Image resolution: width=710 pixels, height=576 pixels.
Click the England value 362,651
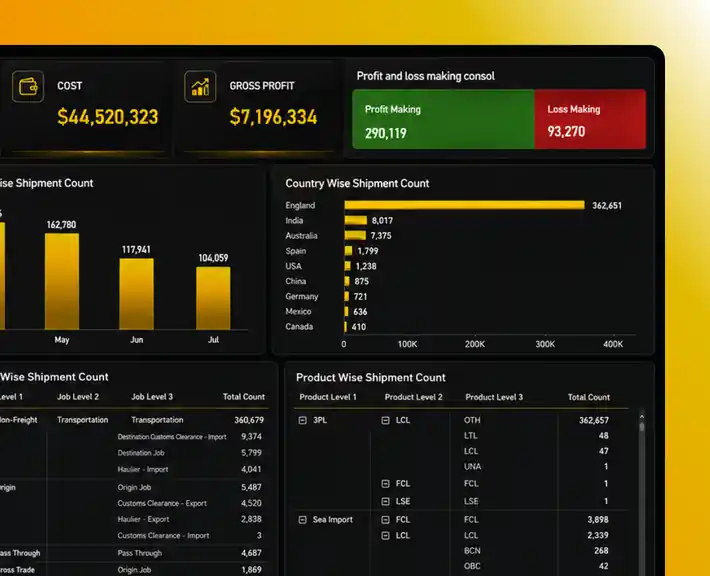(x=607, y=206)
